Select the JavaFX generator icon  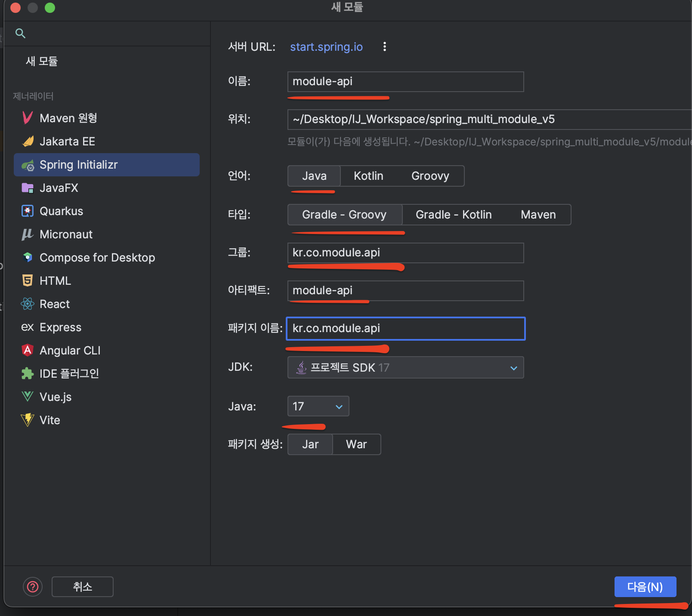click(28, 188)
